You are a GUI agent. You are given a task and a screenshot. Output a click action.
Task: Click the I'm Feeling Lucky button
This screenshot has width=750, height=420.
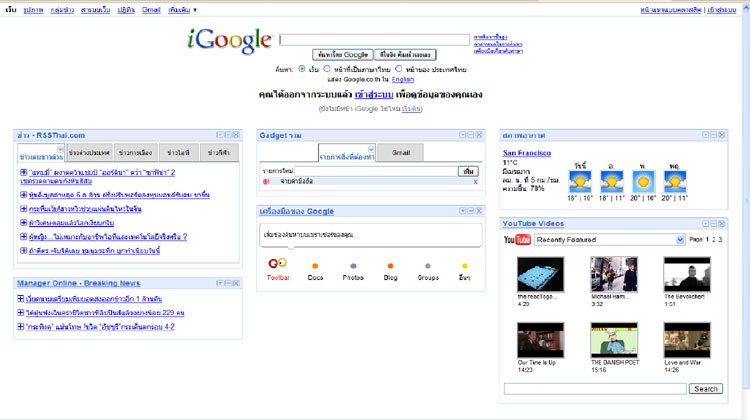click(x=405, y=55)
